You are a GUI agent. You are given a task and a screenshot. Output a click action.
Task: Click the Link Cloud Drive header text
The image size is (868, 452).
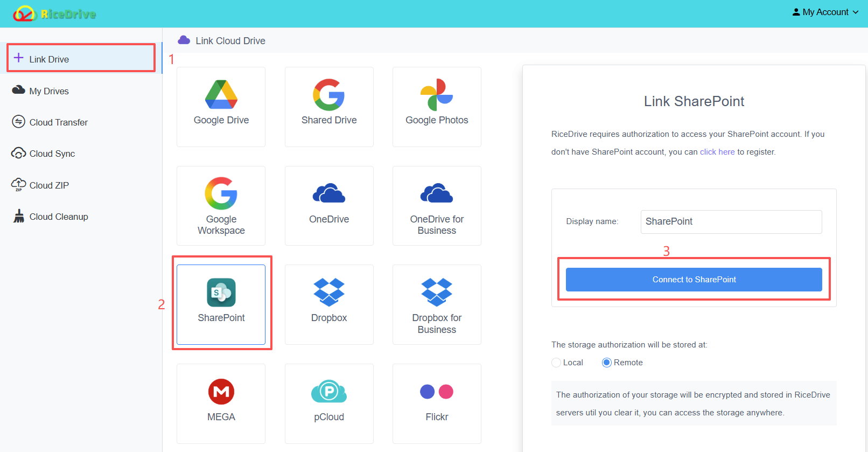230,41
